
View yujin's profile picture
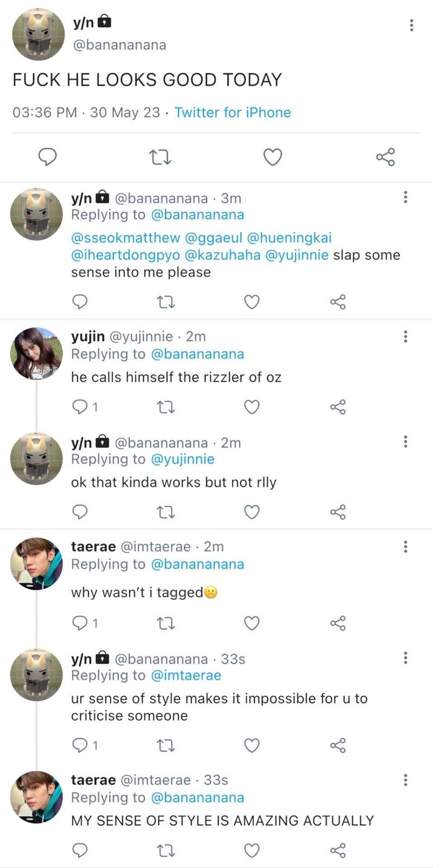(x=36, y=354)
